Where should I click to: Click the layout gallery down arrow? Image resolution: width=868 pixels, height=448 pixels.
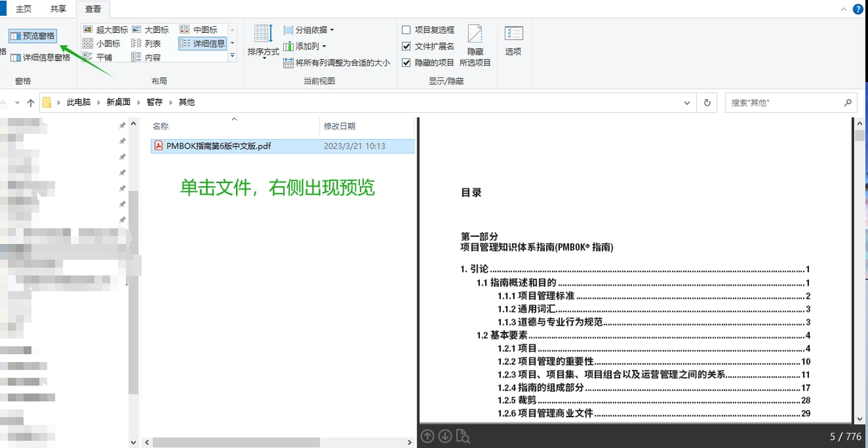point(232,43)
